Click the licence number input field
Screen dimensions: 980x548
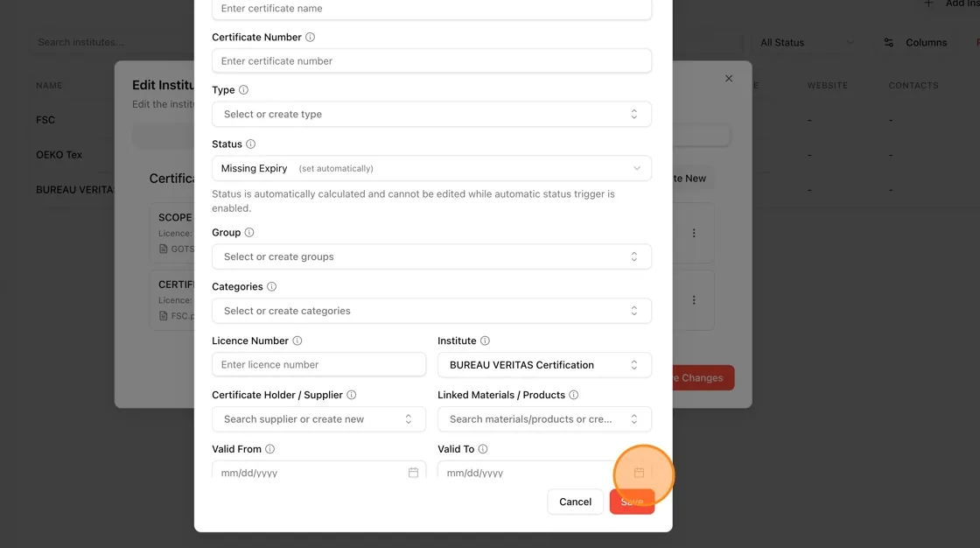tap(318, 365)
